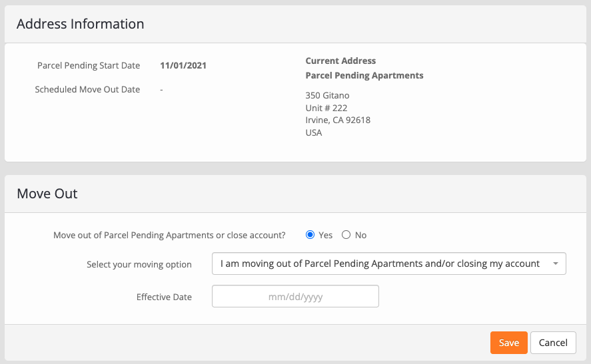Click the Current Address heading
Image resolution: width=591 pixels, height=364 pixels.
tap(340, 61)
